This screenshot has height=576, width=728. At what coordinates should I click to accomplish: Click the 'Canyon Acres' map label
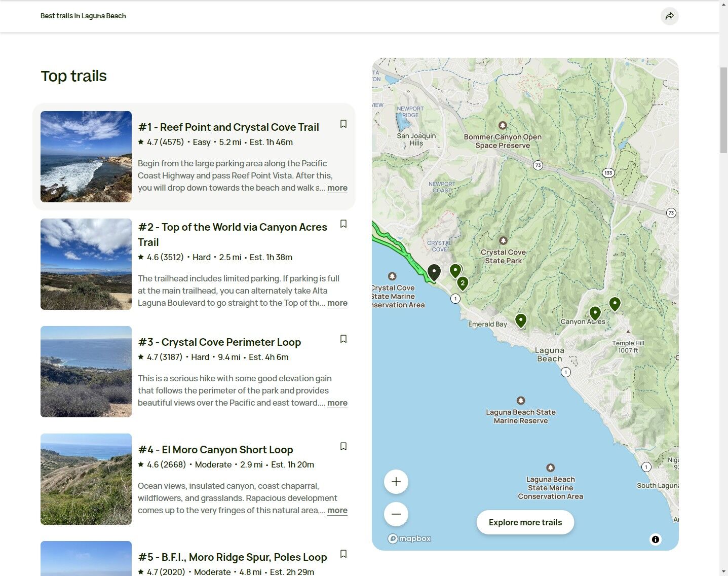[583, 322]
